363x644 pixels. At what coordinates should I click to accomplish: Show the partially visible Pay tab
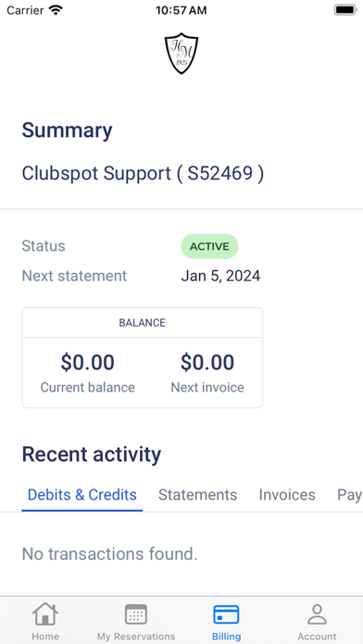(350, 495)
